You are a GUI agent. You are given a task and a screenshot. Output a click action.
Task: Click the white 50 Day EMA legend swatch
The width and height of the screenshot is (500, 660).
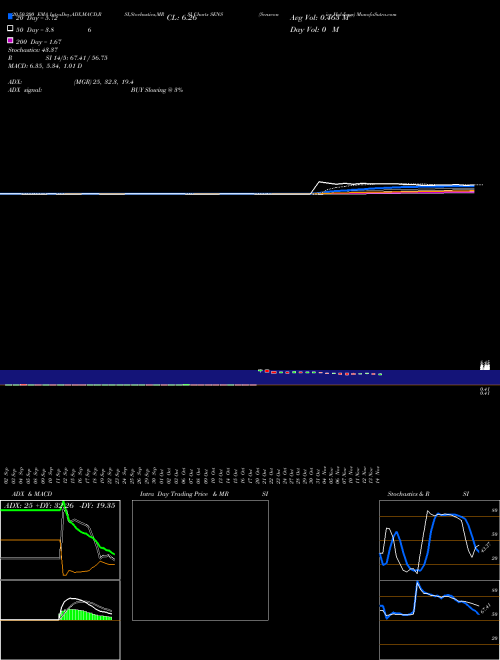click(x=10, y=28)
